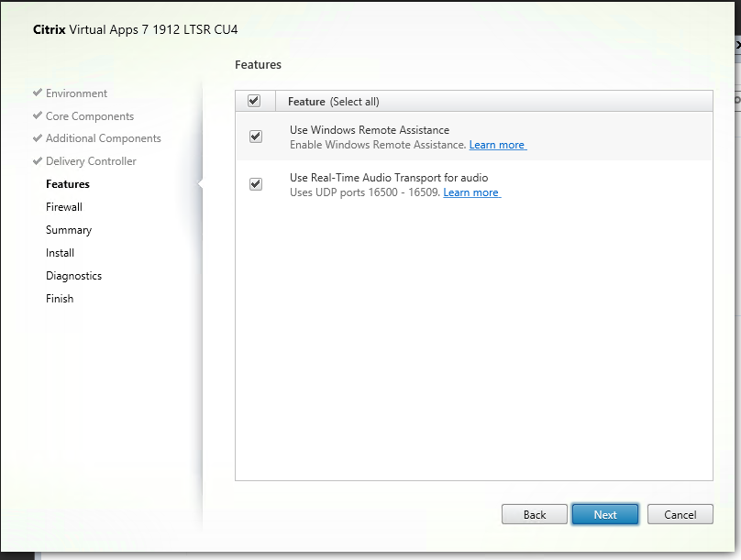Screen dimensions: 741x560
Task: Uncheck Real-Time Audio Transport checkbox
Action: click(x=256, y=184)
